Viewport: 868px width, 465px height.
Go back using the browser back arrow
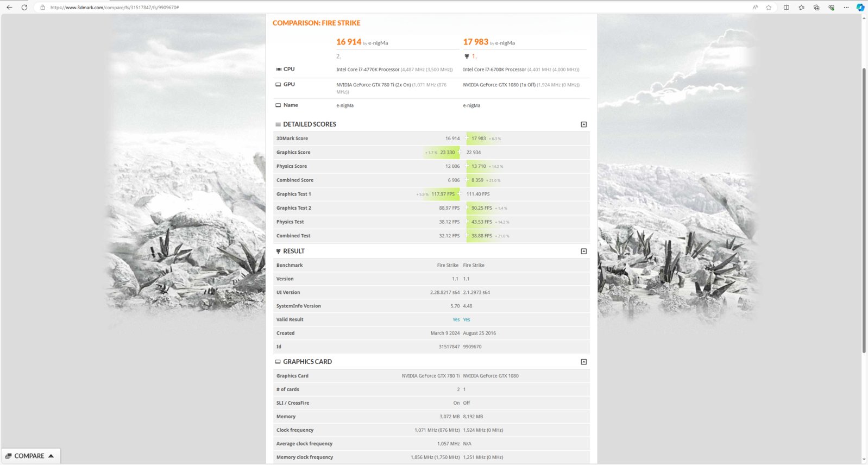click(9, 7)
